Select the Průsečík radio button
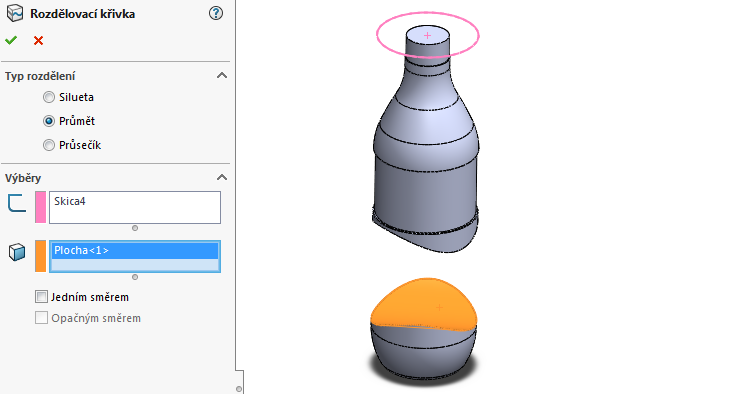750x394 pixels. (x=49, y=145)
